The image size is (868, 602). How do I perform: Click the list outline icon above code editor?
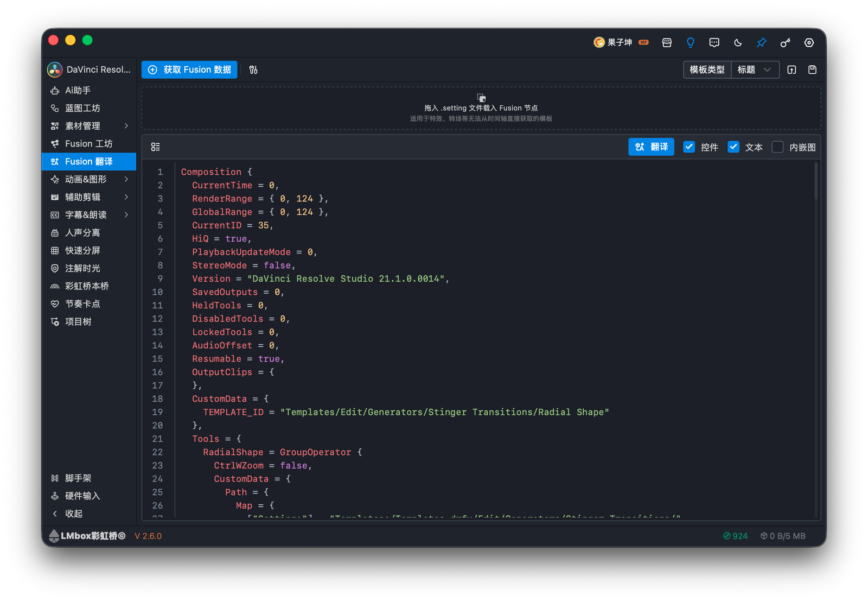coord(156,147)
